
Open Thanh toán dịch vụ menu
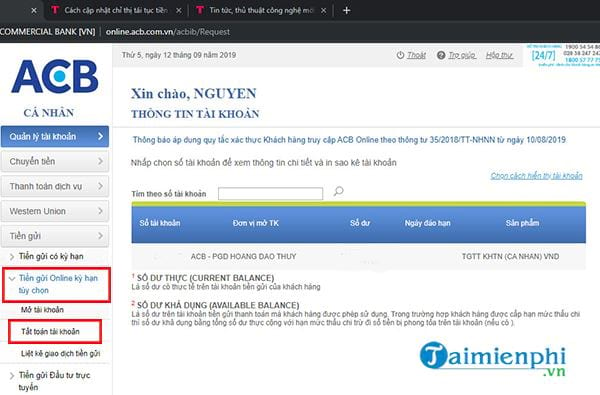pyautogui.click(x=55, y=186)
